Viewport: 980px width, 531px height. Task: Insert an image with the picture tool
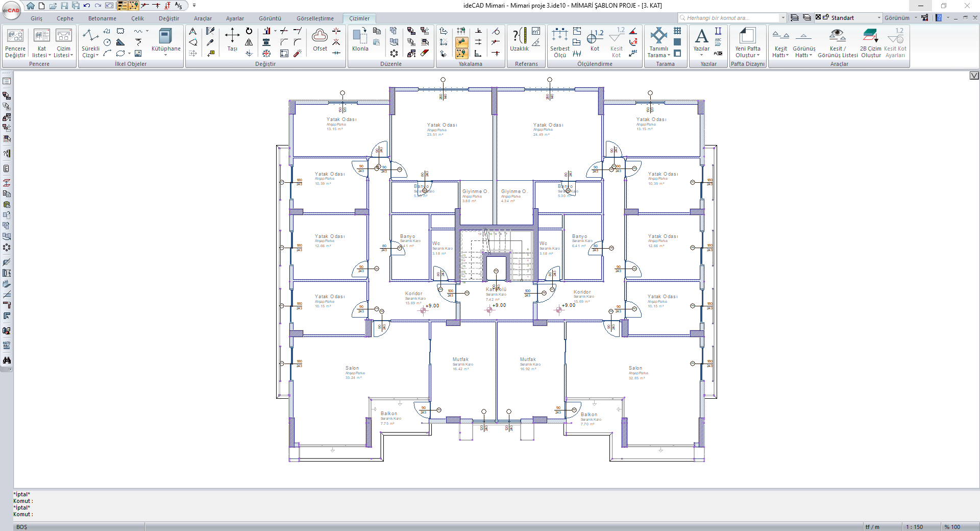point(138,53)
